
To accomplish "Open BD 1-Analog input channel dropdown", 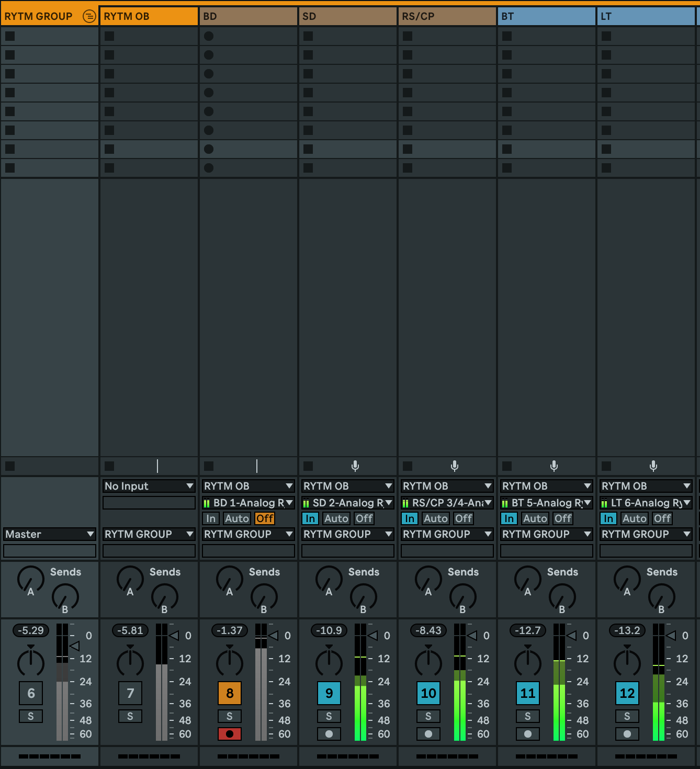I will [x=248, y=503].
